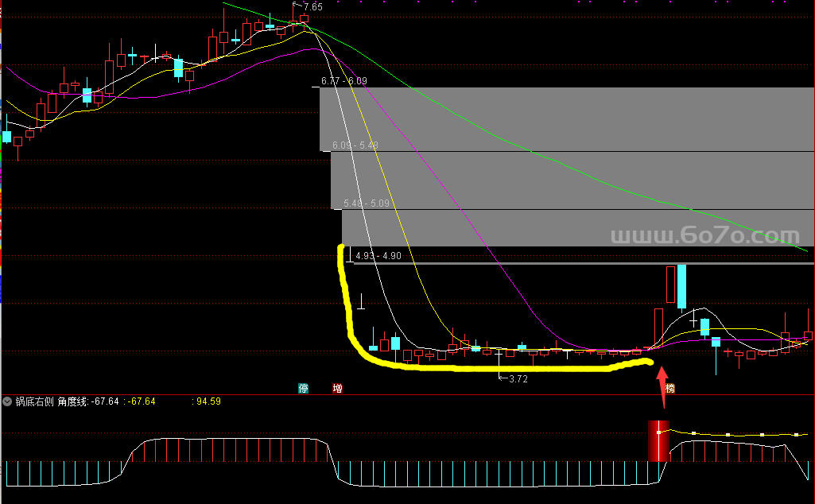Screen dimensions: 815x504
Task: Click the red 增 event marker
Action: pos(337,389)
